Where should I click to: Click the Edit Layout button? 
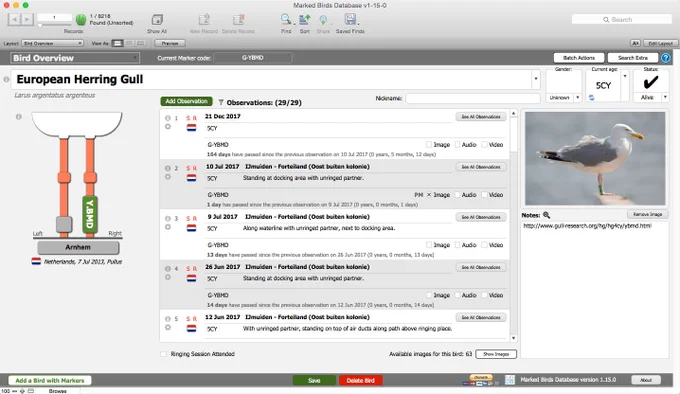(660, 43)
